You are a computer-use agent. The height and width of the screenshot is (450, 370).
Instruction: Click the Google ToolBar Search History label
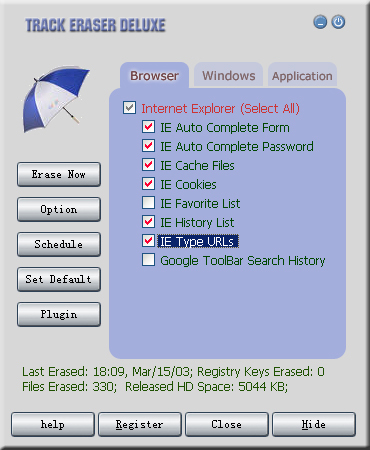coord(243,261)
